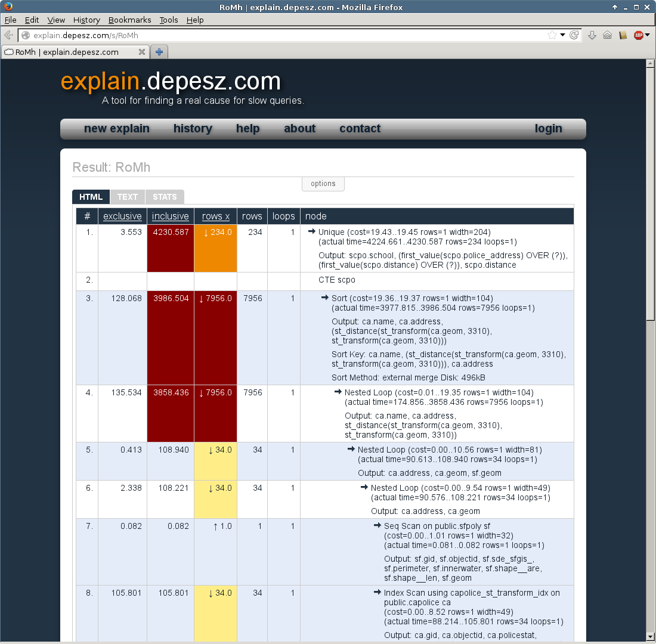Viewport: 656px width, 644px height.
Task: Click the site identity globe icon
Action: pos(26,36)
